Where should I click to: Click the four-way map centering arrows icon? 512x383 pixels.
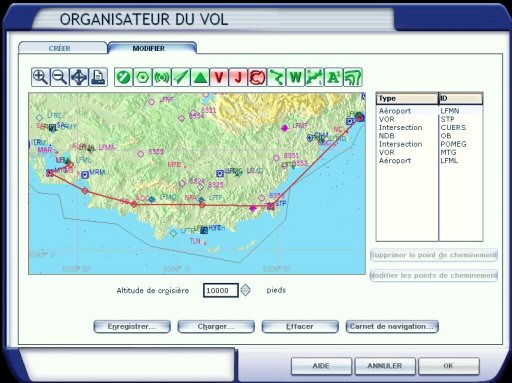[x=79, y=77]
